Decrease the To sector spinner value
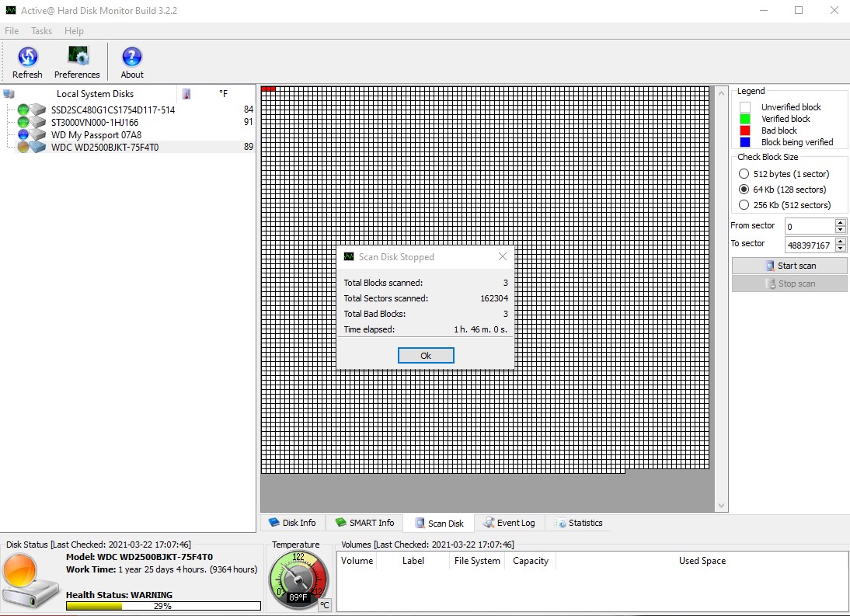Screen dimensions: 850x616 tap(840, 249)
